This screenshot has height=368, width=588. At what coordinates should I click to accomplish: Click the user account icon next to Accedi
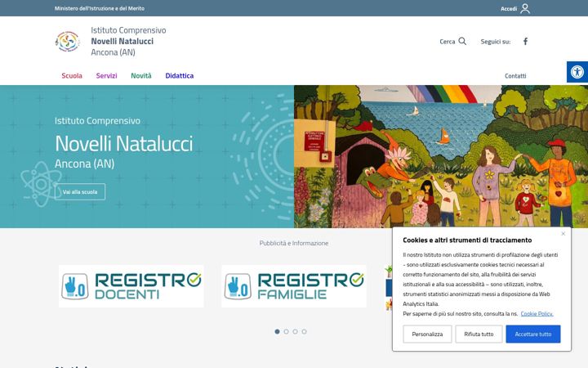tap(525, 8)
